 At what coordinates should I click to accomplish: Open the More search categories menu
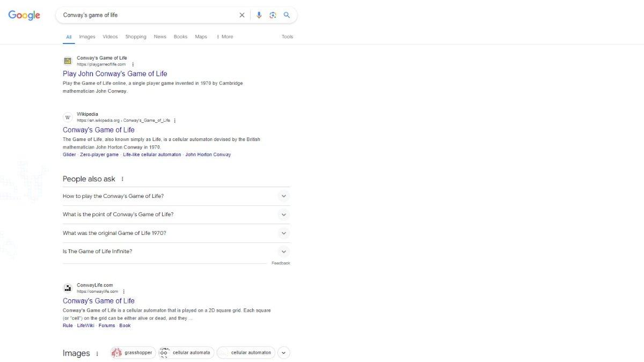[x=224, y=37]
